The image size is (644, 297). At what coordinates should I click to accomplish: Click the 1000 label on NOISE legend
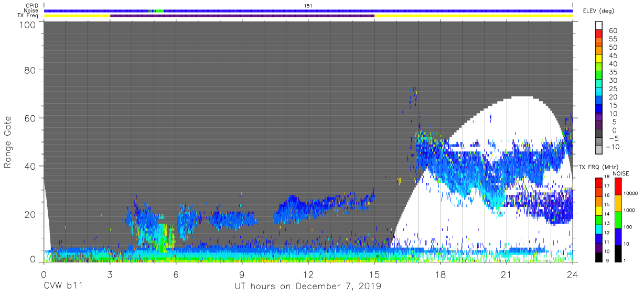[629, 210]
